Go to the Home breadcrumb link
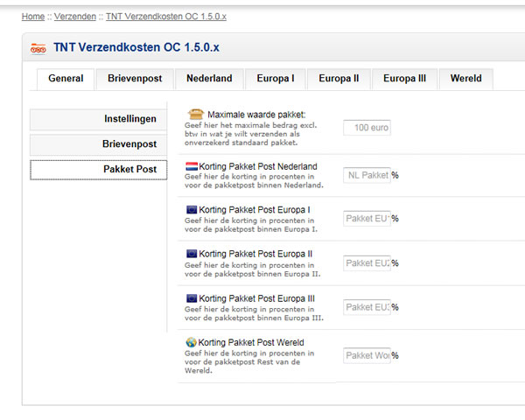The height and width of the screenshot is (420, 525). tap(33, 17)
